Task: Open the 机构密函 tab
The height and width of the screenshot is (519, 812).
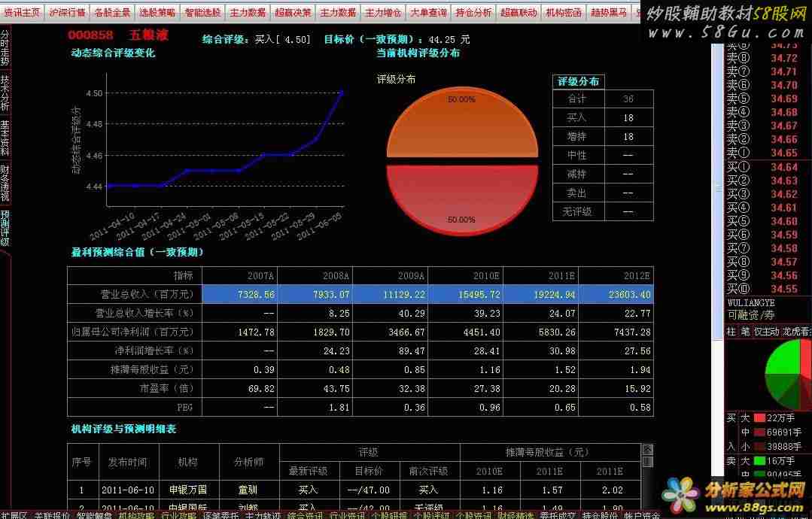Action: (x=564, y=13)
